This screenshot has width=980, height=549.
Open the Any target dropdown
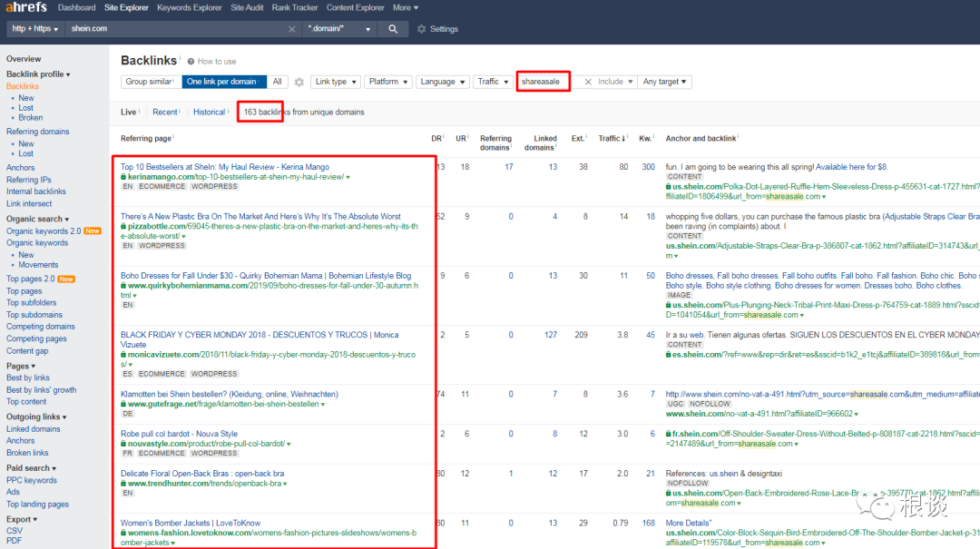coord(664,82)
